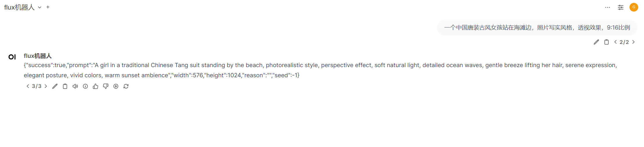Open the three-dots more options menu

(x=607, y=7)
